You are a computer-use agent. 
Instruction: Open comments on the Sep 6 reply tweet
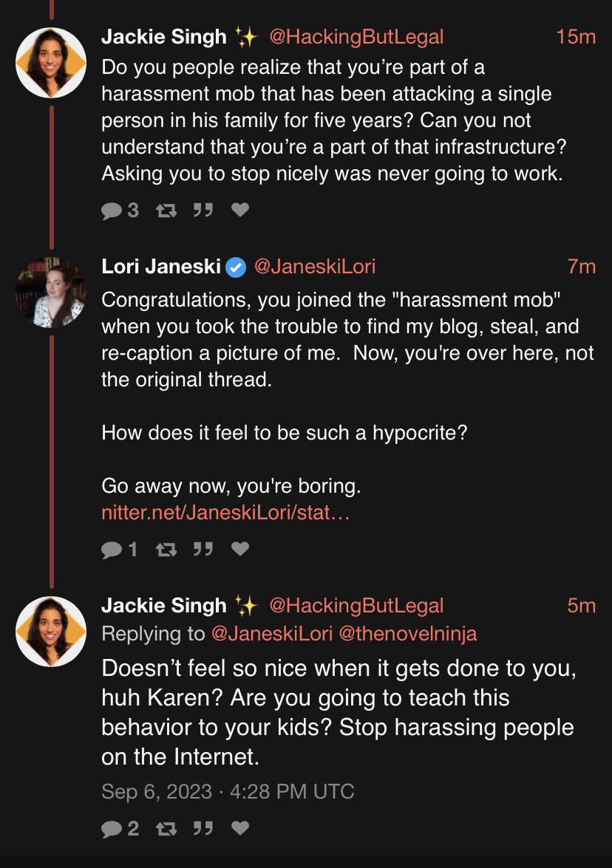(120, 829)
